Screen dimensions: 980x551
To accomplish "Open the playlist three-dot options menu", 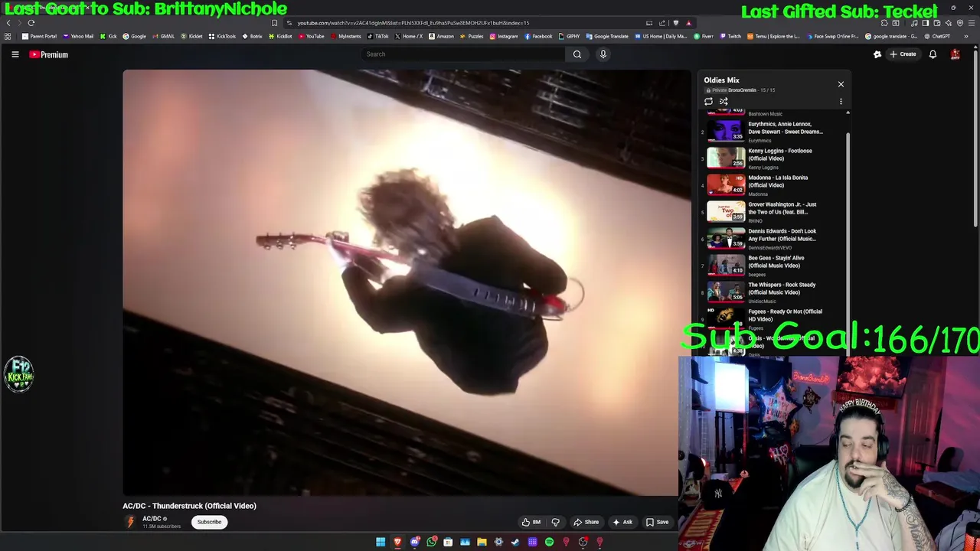I will click(841, 101).
